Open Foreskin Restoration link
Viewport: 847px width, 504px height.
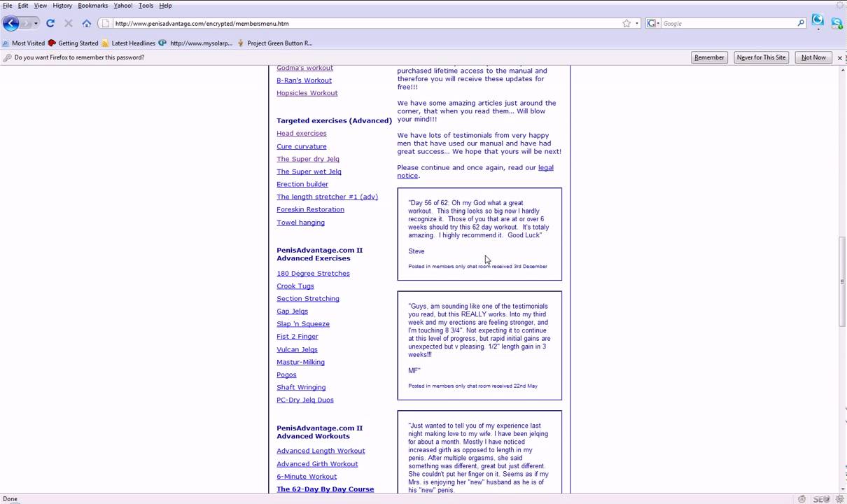tap(310, 209)
